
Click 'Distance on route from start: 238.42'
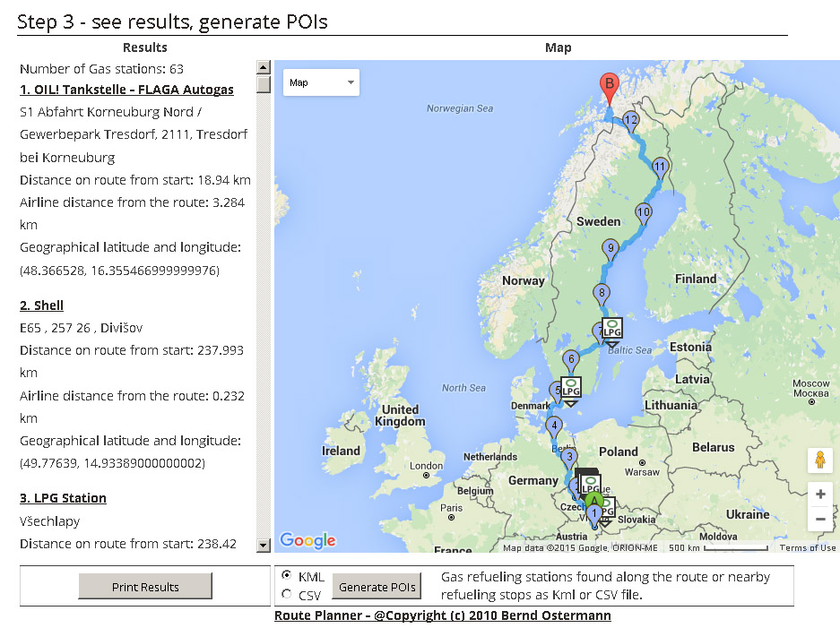point(128,544)
